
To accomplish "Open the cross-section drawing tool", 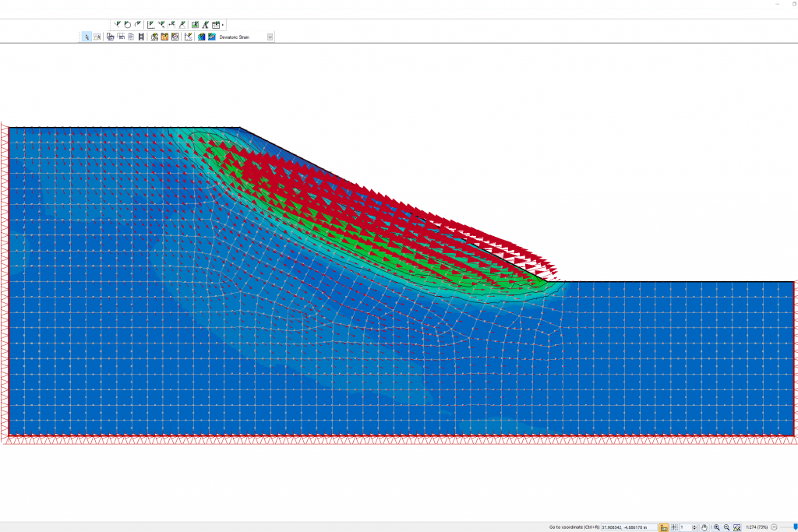I will click(182, 24).
